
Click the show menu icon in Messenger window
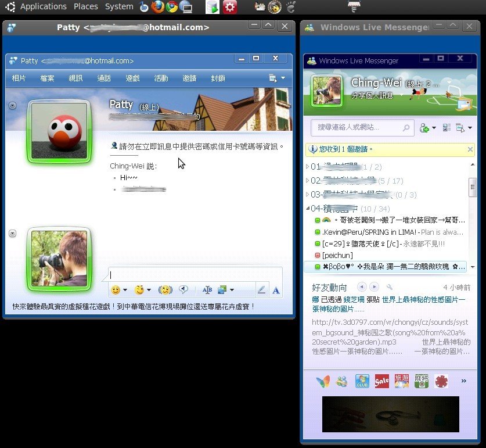460,128
